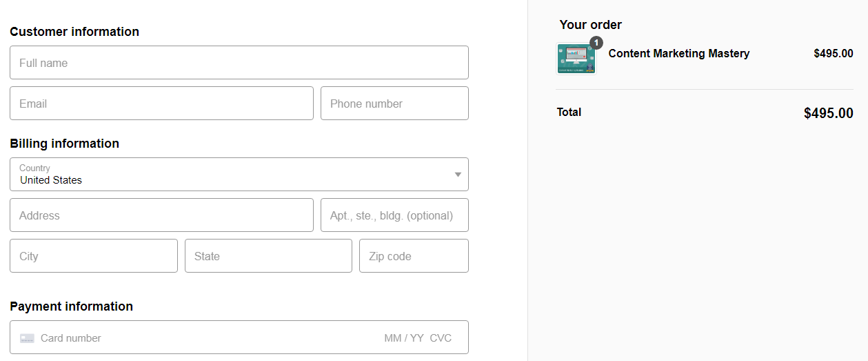Image resolution: width=868 pixels, height=361 pixels.
Task: Click the Apt., ste., bldg. optional field
Action: click(394, 215)
